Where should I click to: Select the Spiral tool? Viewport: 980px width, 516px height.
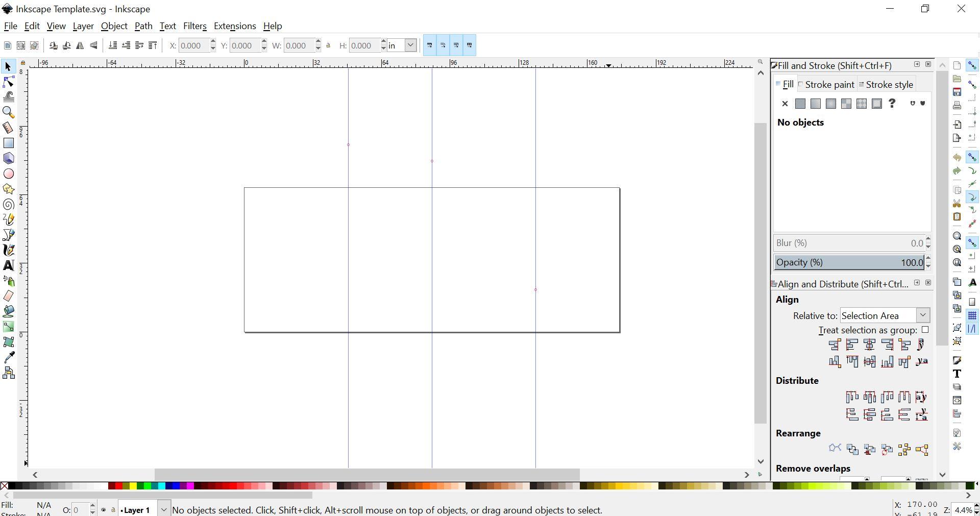(x=9, y=204)
